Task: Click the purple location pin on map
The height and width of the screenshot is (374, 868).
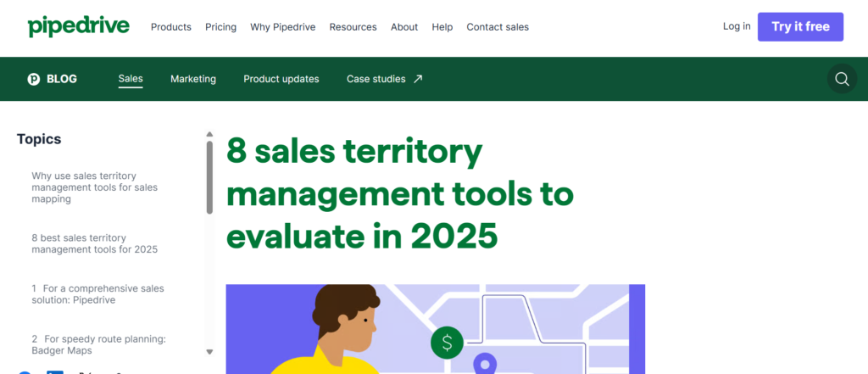Action: tap(483, 365)
